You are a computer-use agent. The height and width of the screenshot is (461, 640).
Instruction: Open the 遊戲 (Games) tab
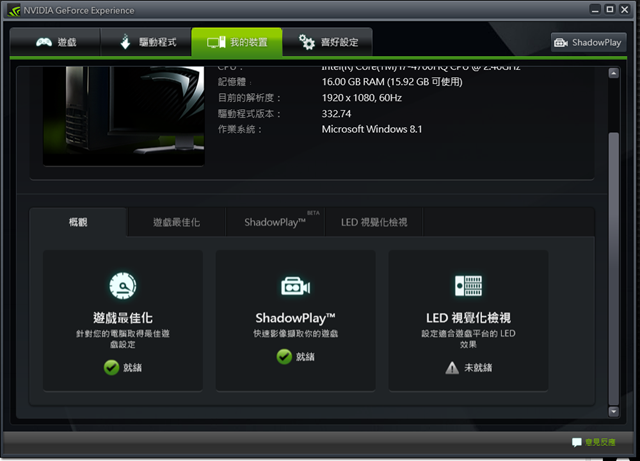(55, 42)
